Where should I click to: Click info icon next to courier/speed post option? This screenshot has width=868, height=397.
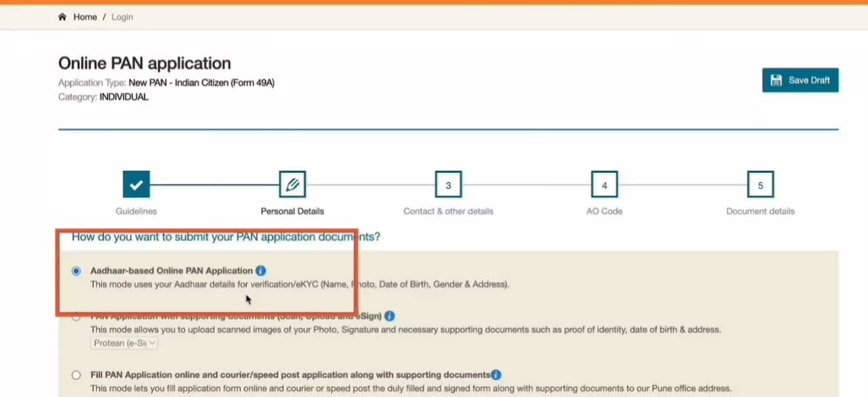coord(496,375)
